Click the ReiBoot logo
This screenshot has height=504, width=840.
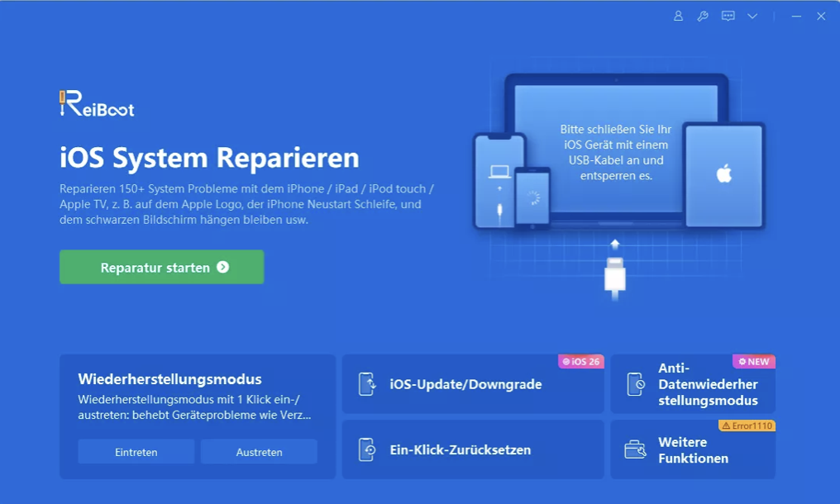97,104
